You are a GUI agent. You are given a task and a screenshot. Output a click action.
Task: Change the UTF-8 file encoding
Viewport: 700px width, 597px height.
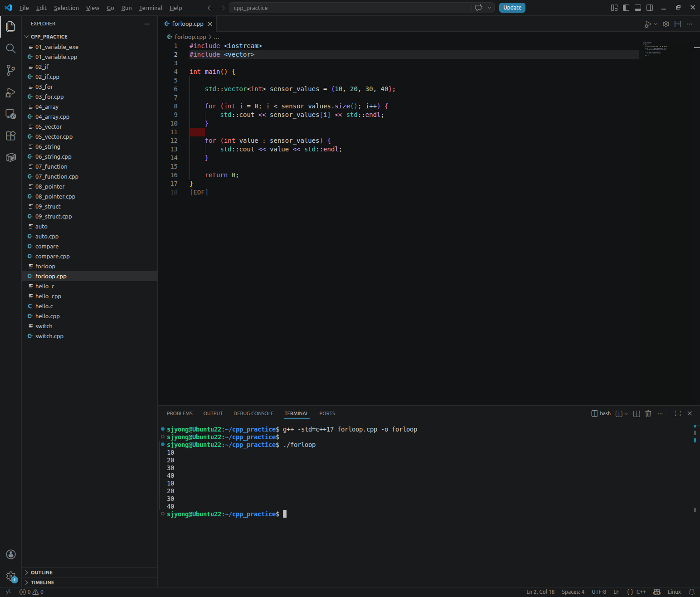pyautogui.click(x=599, y=592)
